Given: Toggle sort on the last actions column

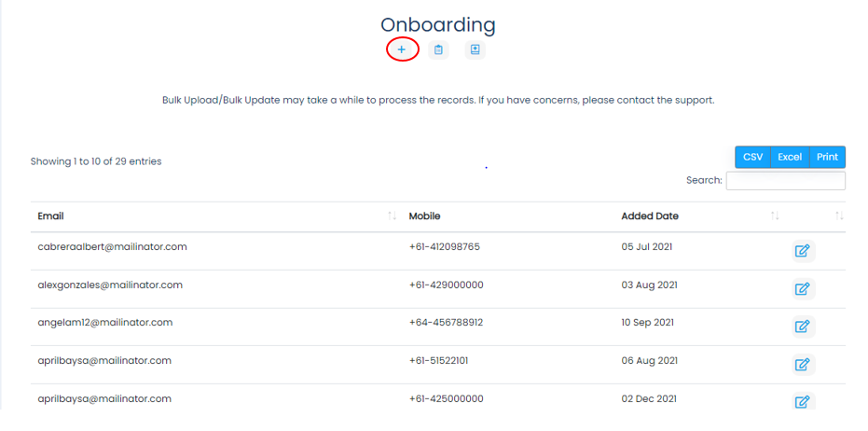Looking at the screenshot, I should point(840,216).
